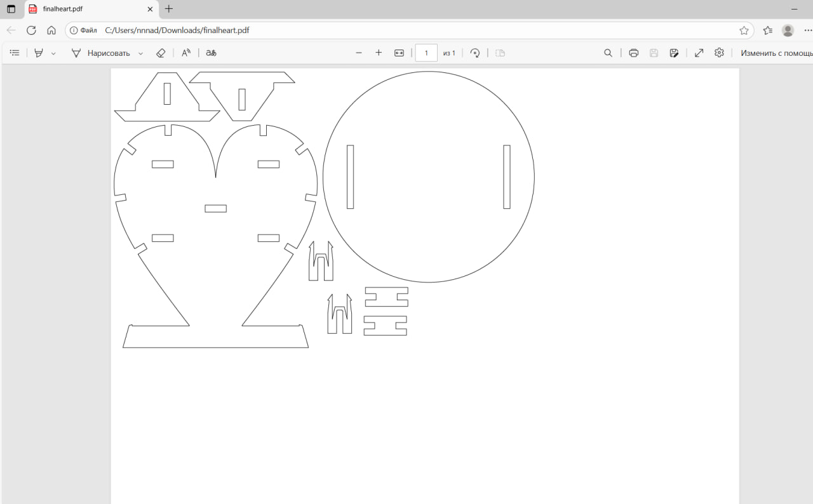Screen dimensions: 813x504
Task: View site information next to Файл
Action: 83,30
